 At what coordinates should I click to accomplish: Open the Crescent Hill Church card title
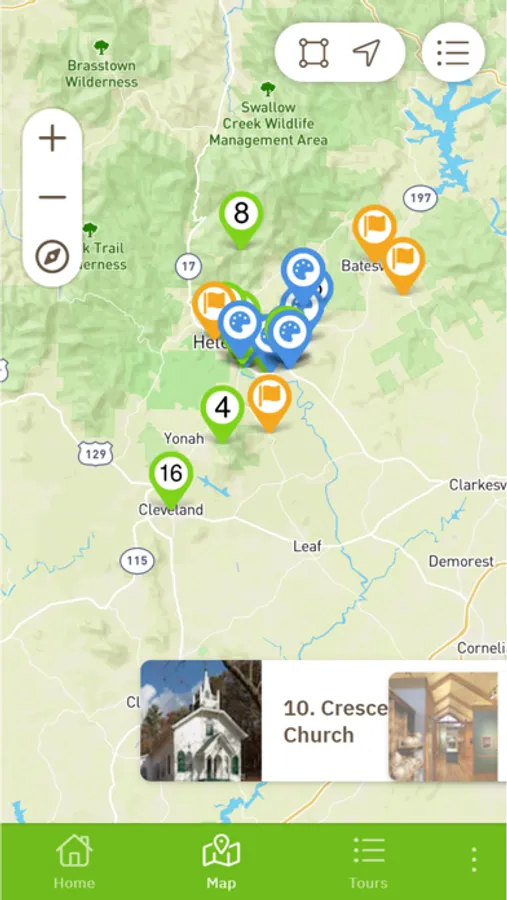[336, 721]
